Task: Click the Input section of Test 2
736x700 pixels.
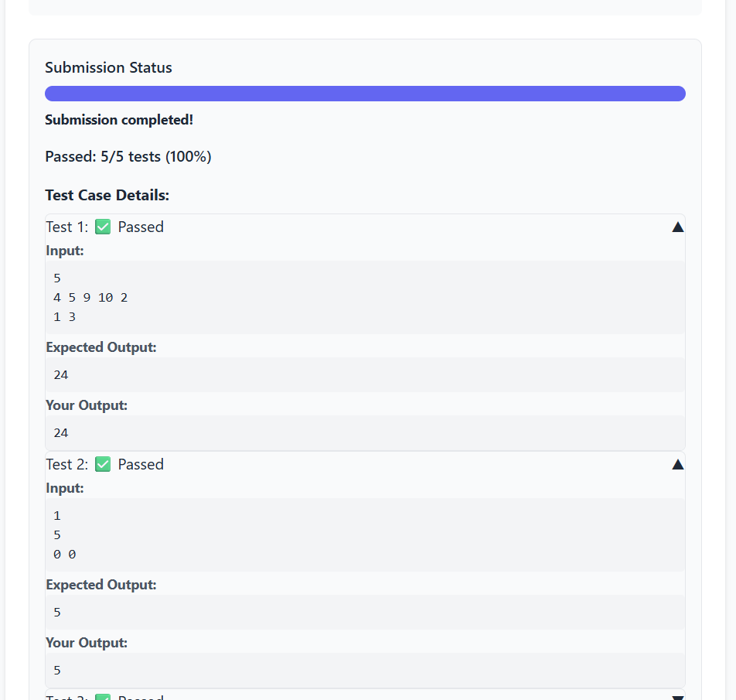Action: pyautogui.click(x=365, y=534)
